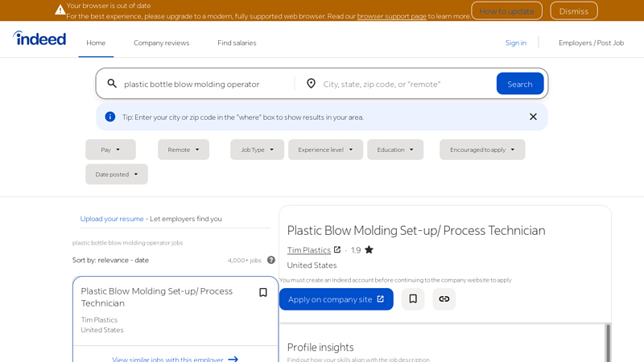The width and height of the screenshot is (644, 362).
Task: Open the Pay filter dropdown
Action: 110,150
